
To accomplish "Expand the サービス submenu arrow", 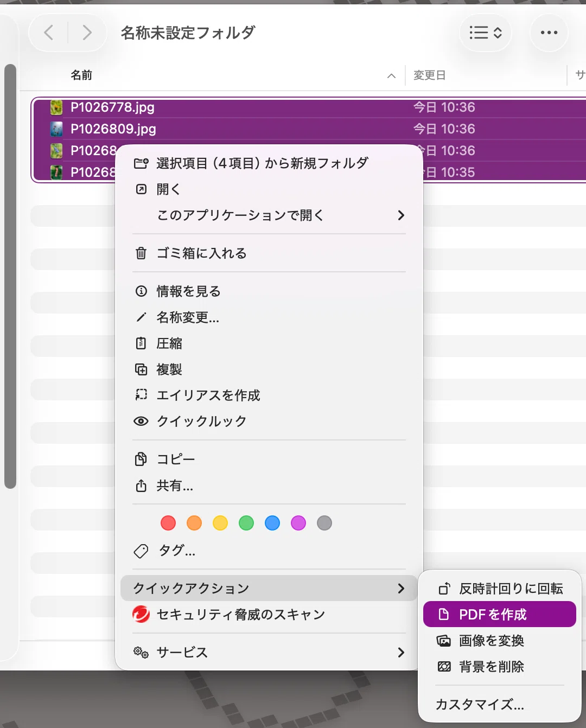I will coord(401,652).
